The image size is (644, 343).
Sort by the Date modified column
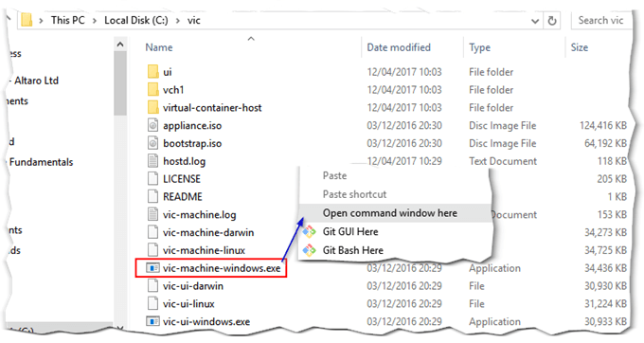(x=399, y=47)
